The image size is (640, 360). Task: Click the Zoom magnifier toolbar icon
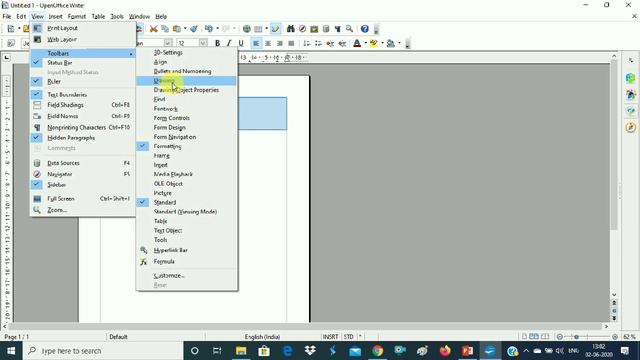(349, 29)
